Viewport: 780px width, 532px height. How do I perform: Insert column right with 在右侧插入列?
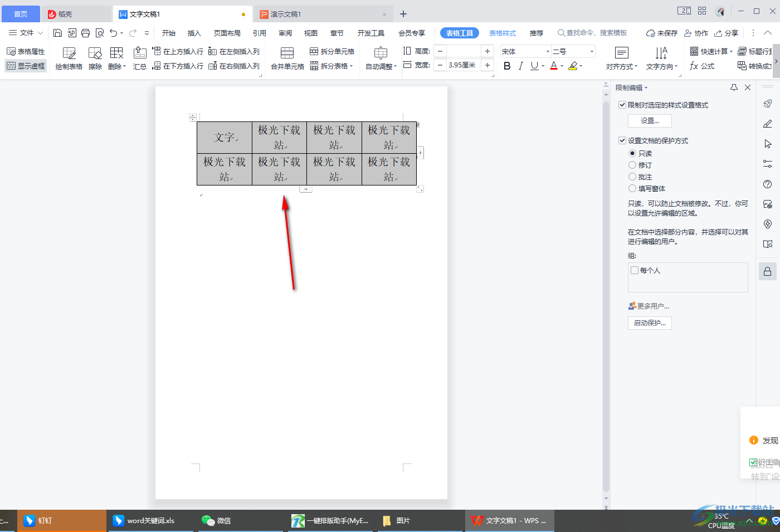pos(234,66)
